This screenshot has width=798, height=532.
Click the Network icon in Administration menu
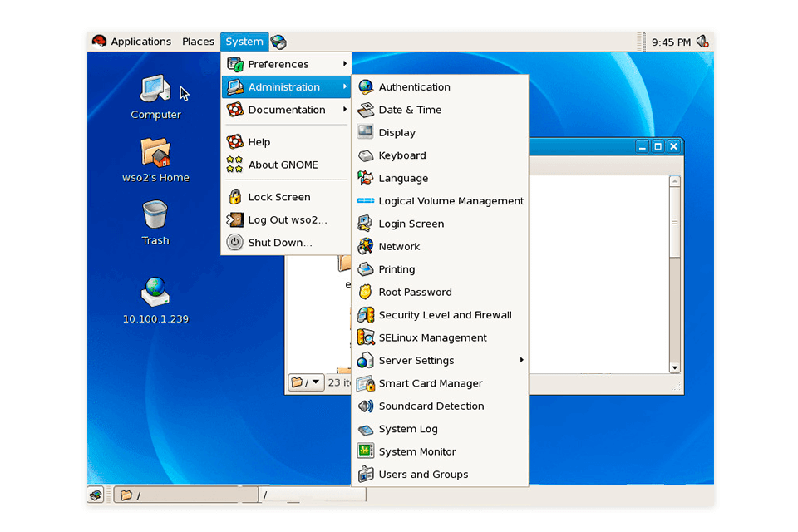point(366,246)
